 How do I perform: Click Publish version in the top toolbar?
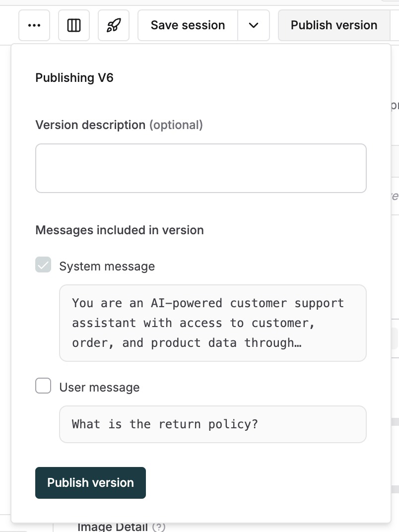pos(333,25)
